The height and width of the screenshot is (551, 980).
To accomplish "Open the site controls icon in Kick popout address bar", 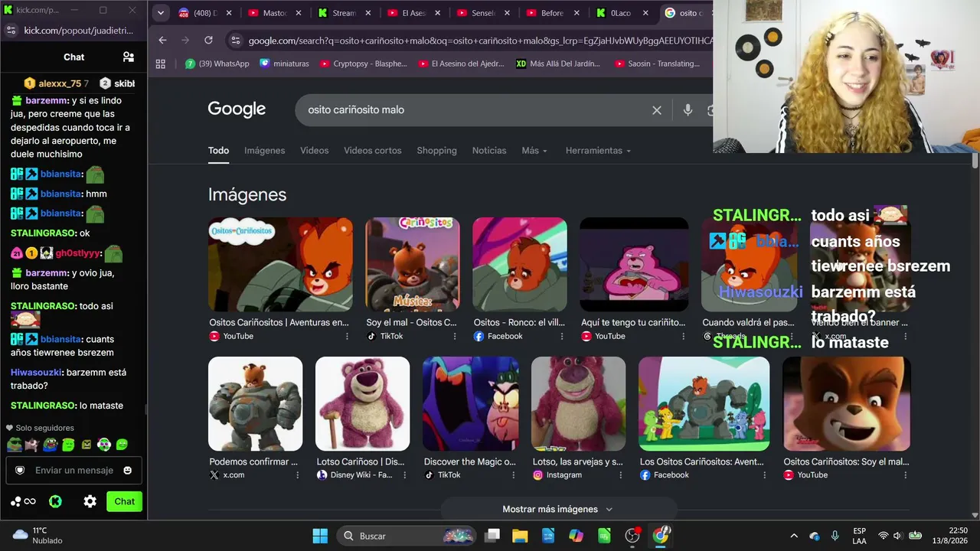I will point(11,31).
